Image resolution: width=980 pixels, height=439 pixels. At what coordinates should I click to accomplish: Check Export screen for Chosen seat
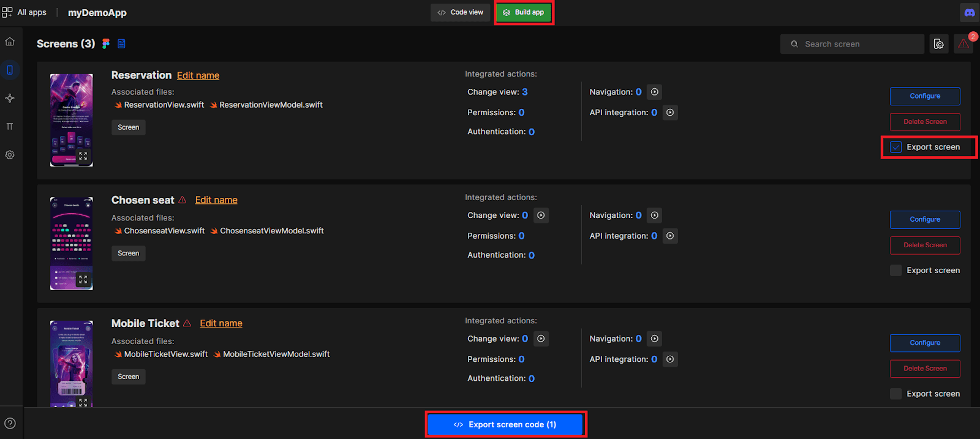(896, 271)
